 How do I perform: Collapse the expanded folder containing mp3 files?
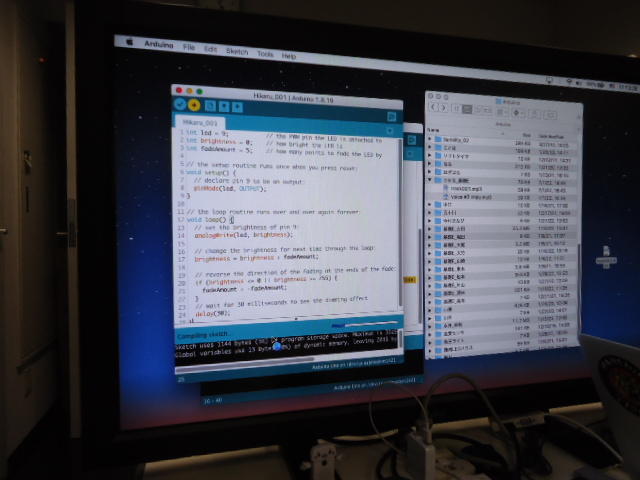click(x=430, y=180)
